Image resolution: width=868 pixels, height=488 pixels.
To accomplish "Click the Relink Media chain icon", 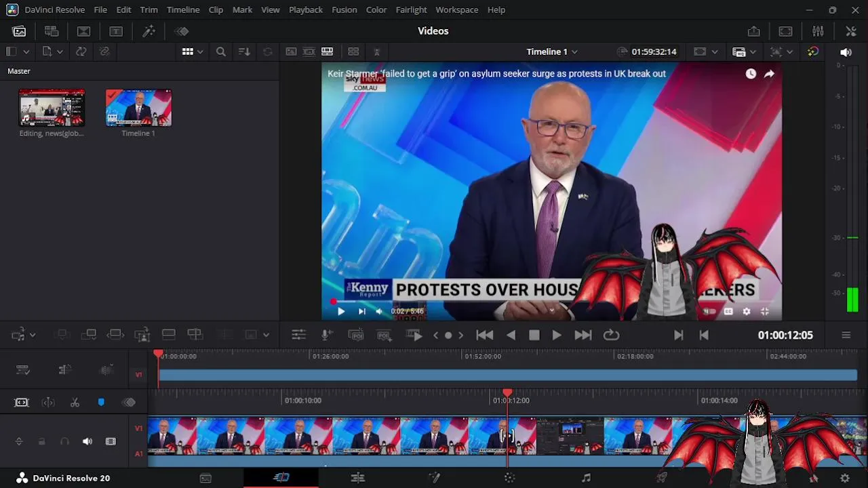I will pos(104,52).
